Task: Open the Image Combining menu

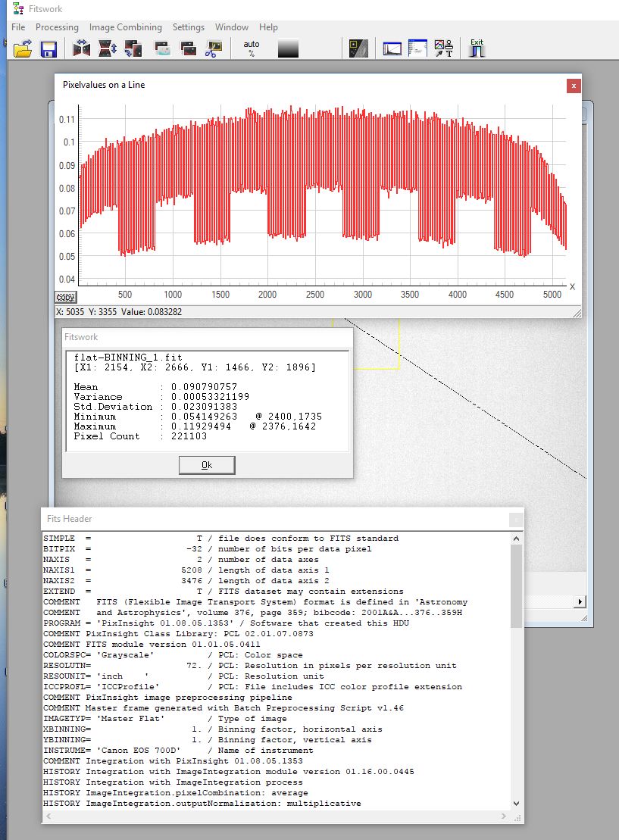Action: pos(125,27)
